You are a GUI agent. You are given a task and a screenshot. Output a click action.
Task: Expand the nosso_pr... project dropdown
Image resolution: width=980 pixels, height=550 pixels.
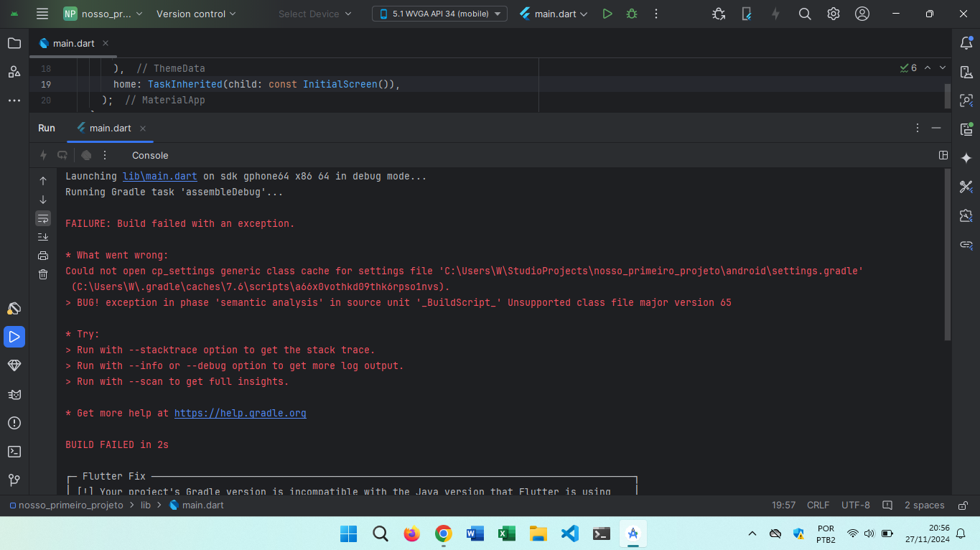[x=103, y=14]
